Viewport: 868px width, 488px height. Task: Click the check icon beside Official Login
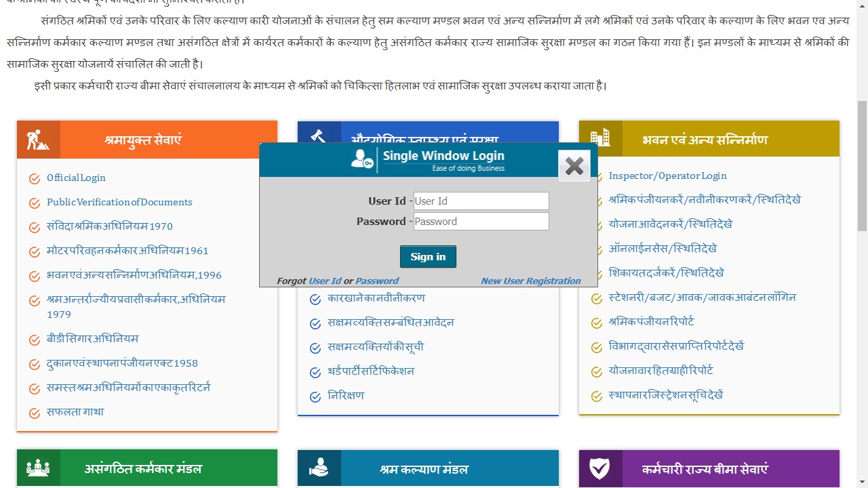point(35,179)
